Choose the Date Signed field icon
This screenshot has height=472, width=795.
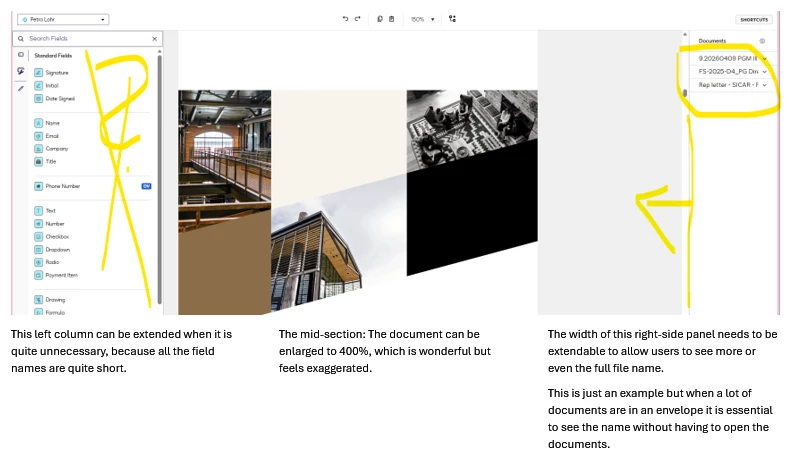39,99
